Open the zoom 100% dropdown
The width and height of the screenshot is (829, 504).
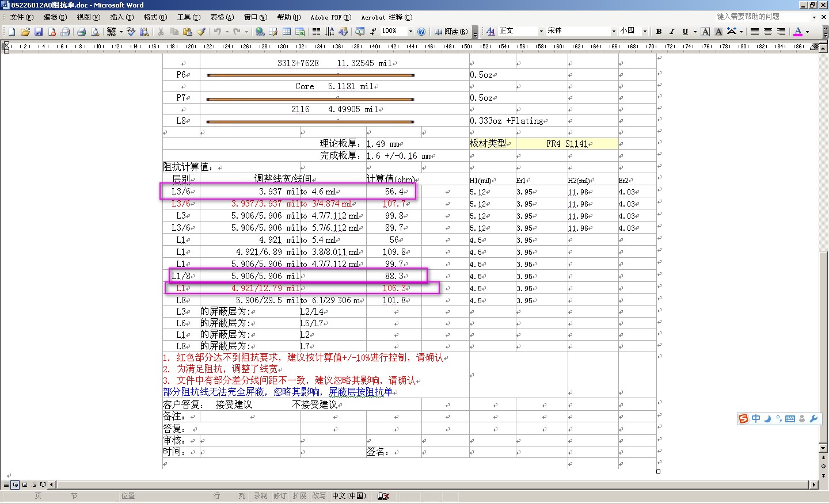pyautogui.click(x=410, y=32)
